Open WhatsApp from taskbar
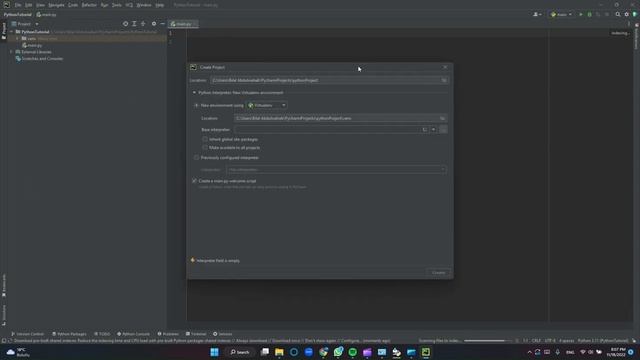The image size is (640, 360). (x=338, y=352)
